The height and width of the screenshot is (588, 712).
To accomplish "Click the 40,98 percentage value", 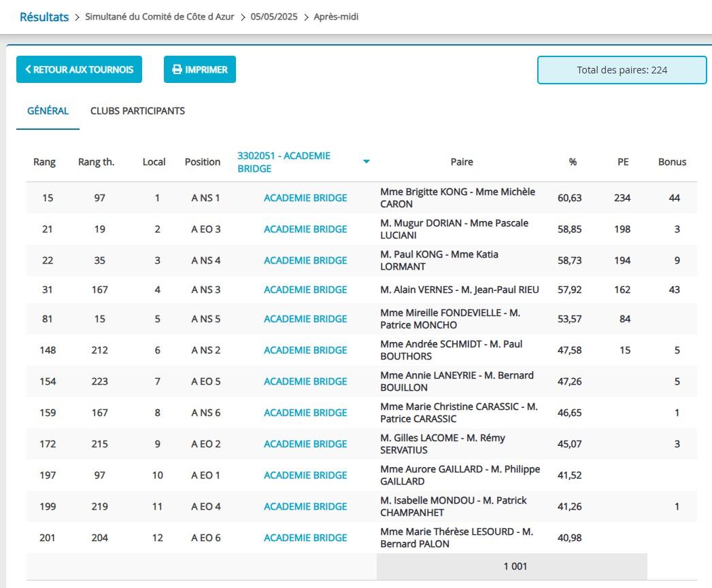I will pos(569,538).
